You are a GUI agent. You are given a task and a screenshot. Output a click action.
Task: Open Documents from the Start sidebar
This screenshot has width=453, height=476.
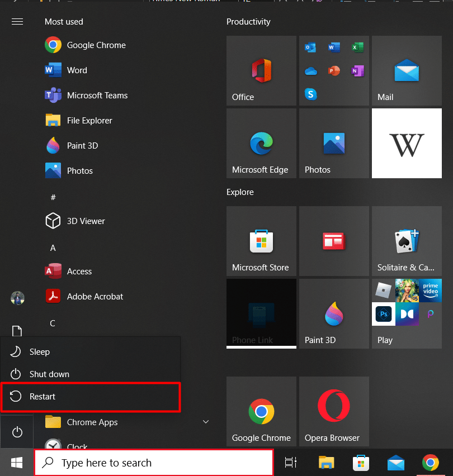point(17,331)
